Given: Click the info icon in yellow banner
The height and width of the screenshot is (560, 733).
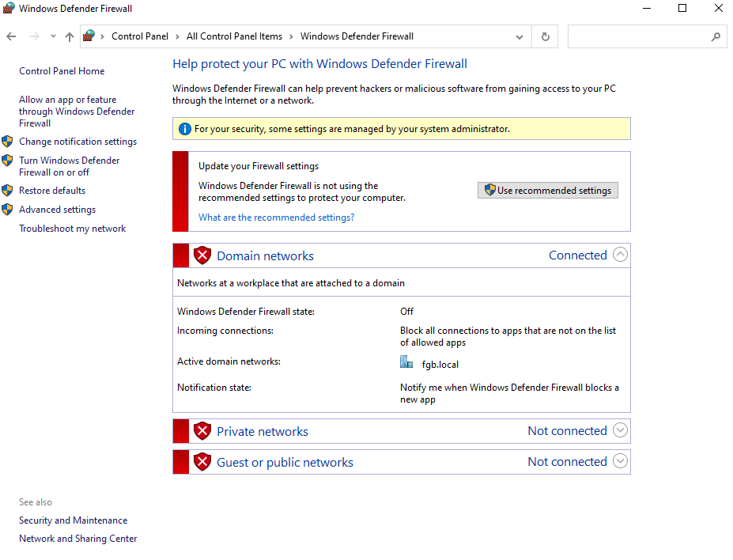Looking at the screenshot, I should click(185, 129).
